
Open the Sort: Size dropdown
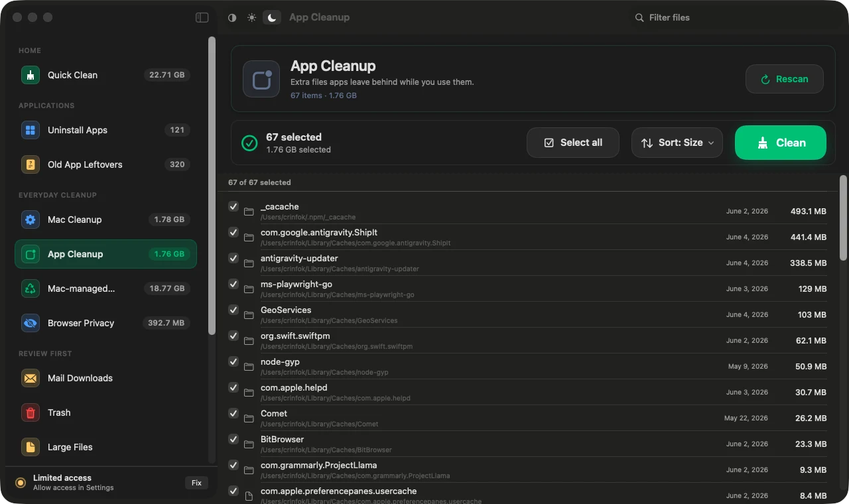677,143
